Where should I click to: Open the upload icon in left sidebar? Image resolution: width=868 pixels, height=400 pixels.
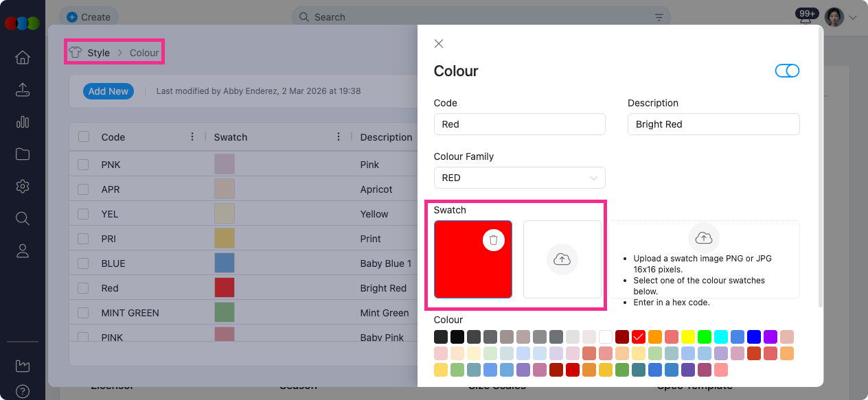click(x=23, y=90)
